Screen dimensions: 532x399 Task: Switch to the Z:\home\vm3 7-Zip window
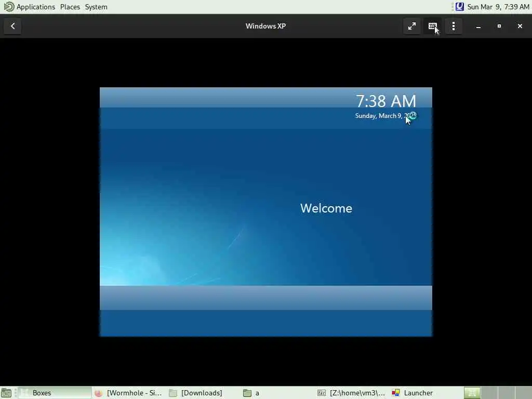pos(351,393)
